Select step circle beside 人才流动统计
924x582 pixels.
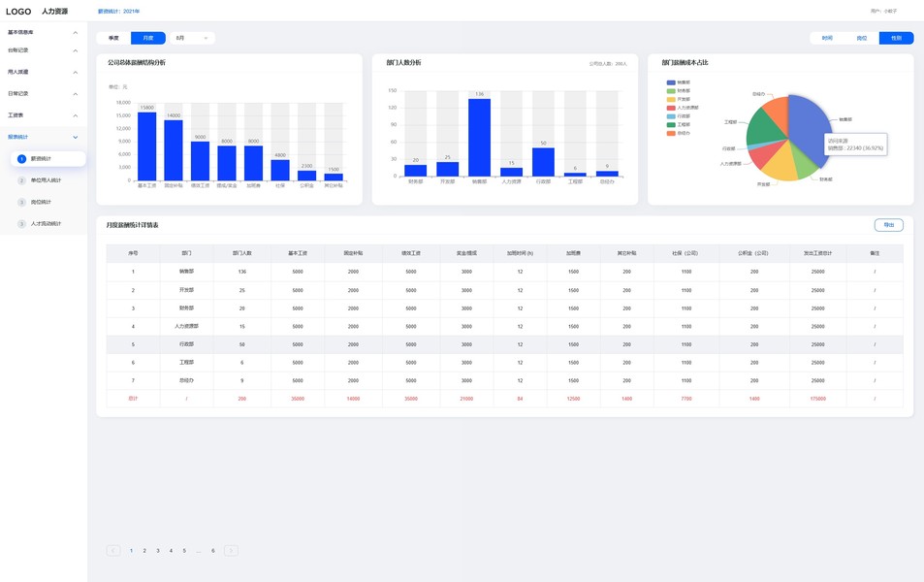click(x=21, y=224)
